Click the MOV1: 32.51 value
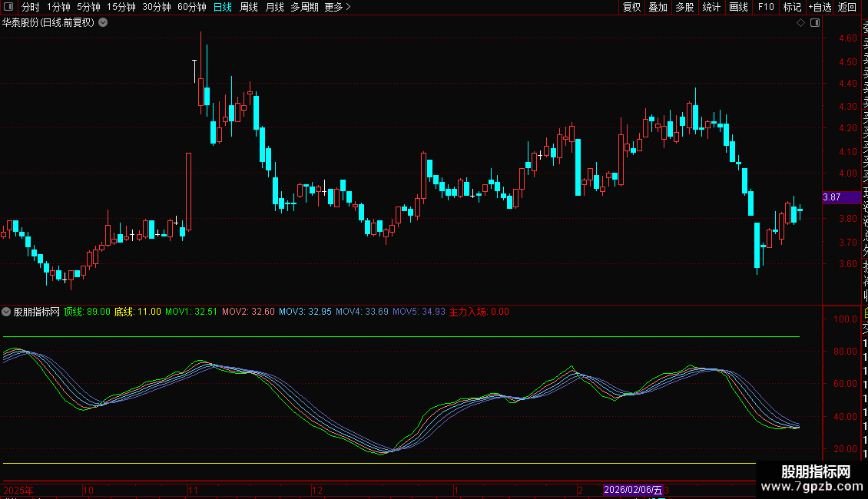This screenshot has height=499, width=868. [191, 312]
